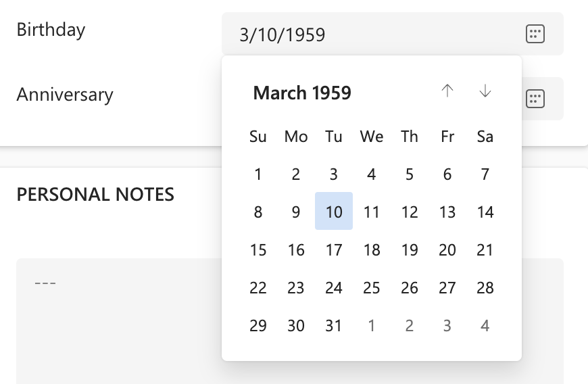
Task: Go to next month with down arrow
Action: pyautogui.click(x=485, y=91)
